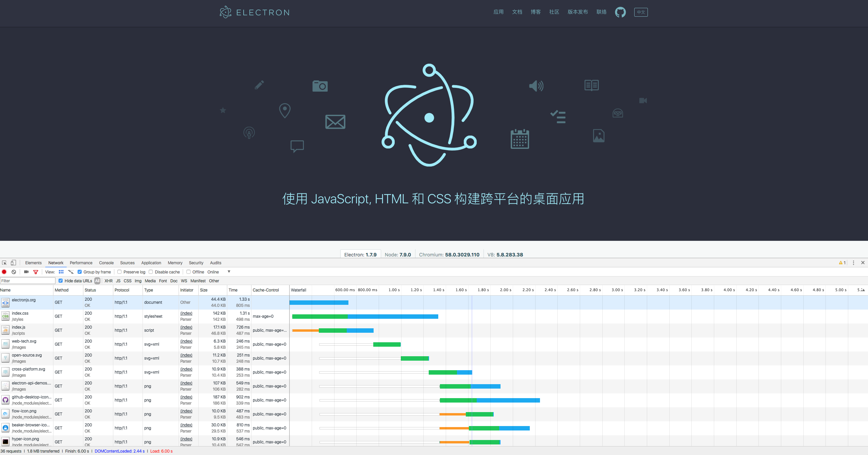Screen dimensions: 868x455
Task: Toggle the red filter funnel icon
Action: 35,272
